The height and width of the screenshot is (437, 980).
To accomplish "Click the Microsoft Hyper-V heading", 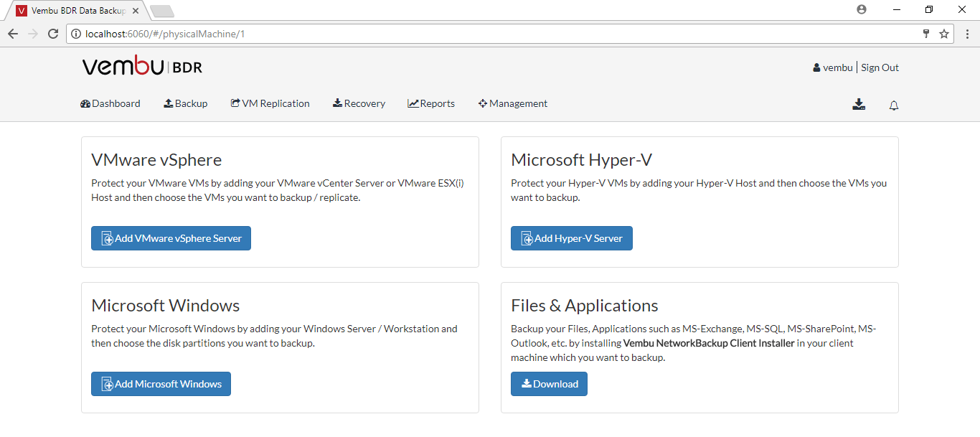I will (581, 159).
